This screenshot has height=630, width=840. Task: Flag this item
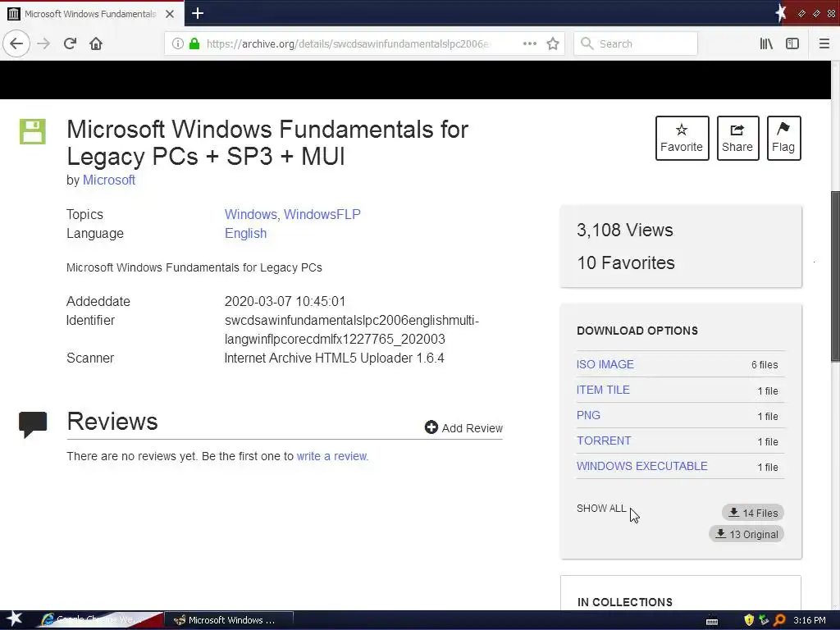coord(783,138)
